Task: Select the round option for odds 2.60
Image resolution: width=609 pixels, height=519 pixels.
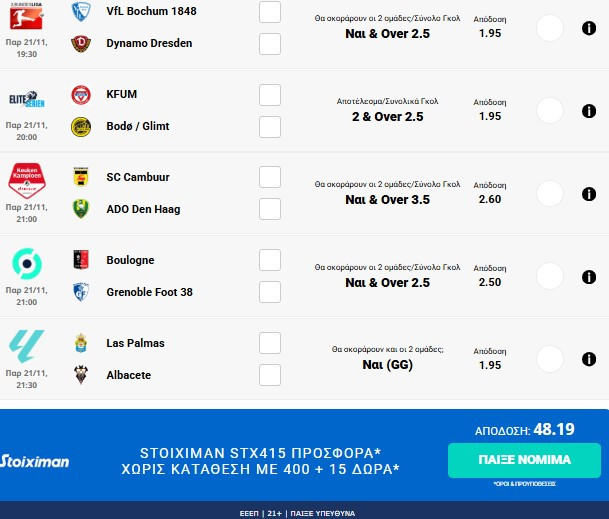Action: coord(550,193)
